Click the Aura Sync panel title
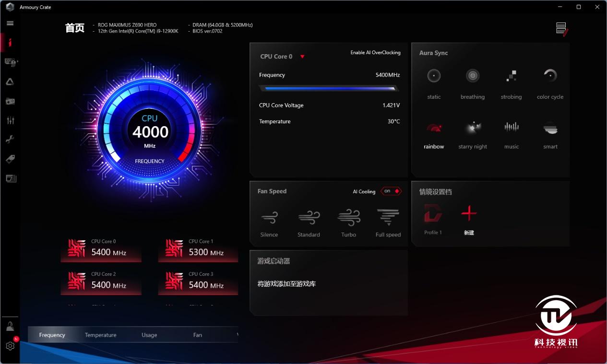 click(x=433, y=53)
